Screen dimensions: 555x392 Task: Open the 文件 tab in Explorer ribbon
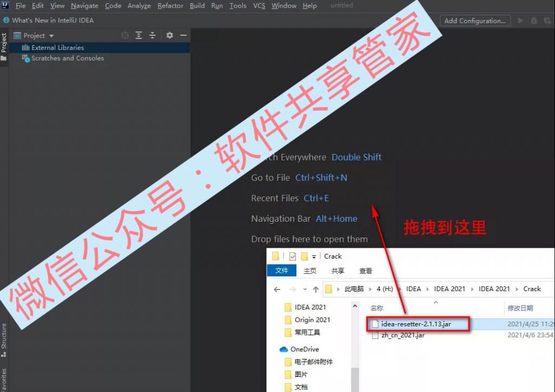281,271
